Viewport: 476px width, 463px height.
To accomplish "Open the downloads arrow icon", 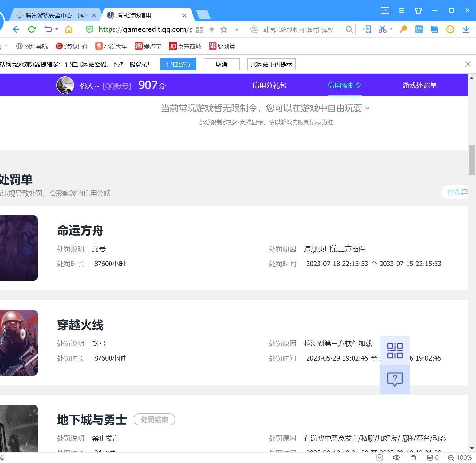I will coord(466,29).
